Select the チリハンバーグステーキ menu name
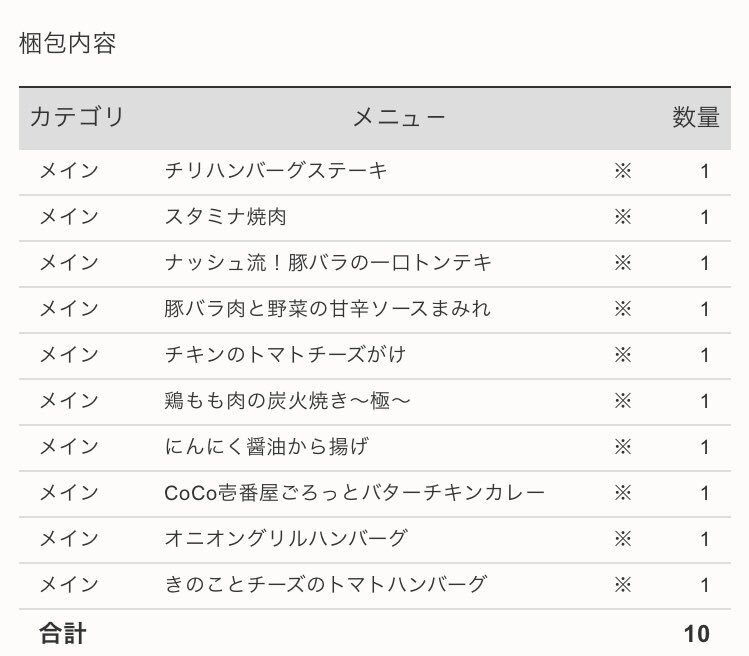This screenshot has width=749, height=656. tap(276, 171)
